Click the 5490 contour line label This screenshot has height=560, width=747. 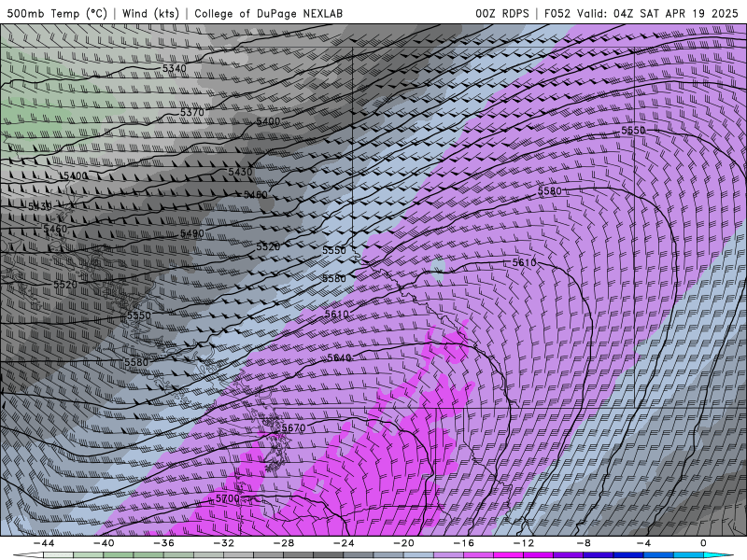click(192, 234)
